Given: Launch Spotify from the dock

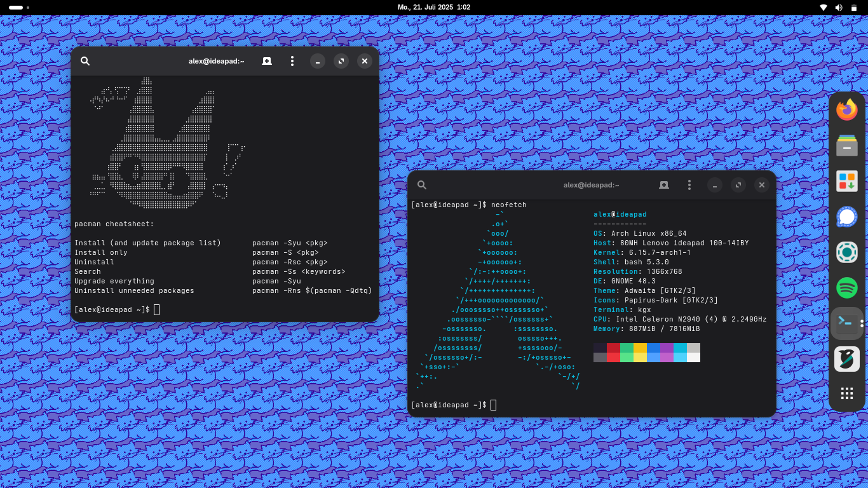Looking at the screenshot, I should pyautogui.click(x=847, y=288).
